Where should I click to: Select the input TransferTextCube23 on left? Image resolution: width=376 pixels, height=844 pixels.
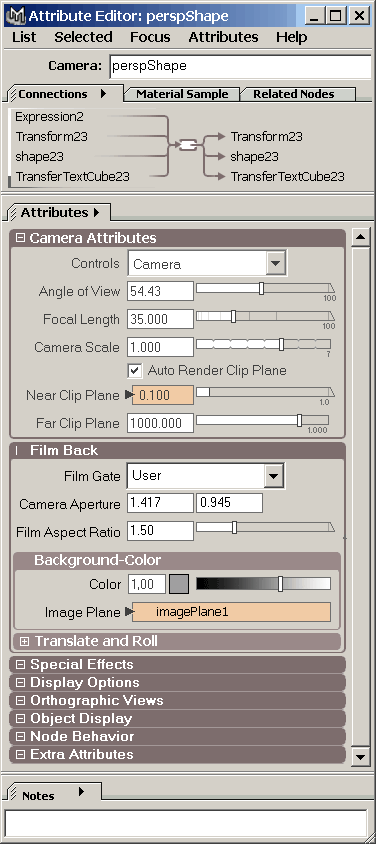(x=73, y=177)
